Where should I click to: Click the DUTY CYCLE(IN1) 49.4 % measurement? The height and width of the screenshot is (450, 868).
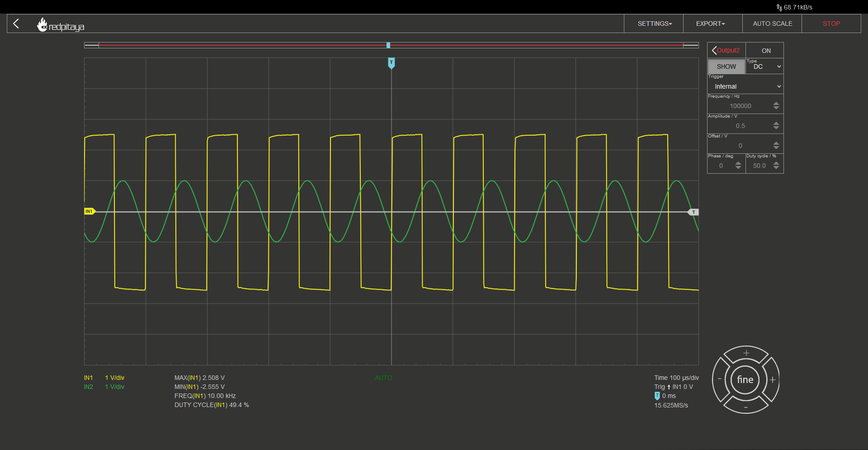point(212,405)
